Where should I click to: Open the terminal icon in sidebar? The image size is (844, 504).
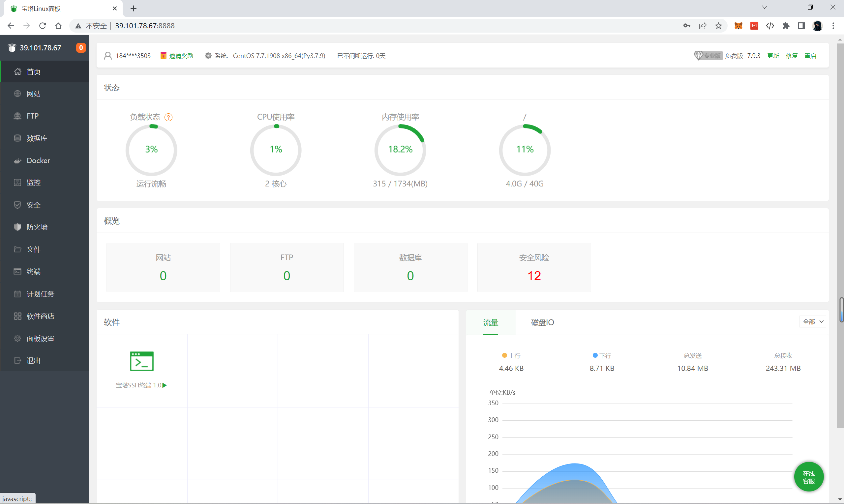point(17,271)
